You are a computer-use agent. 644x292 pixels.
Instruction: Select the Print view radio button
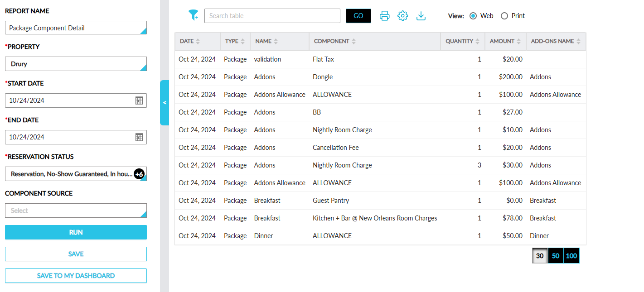504,16
